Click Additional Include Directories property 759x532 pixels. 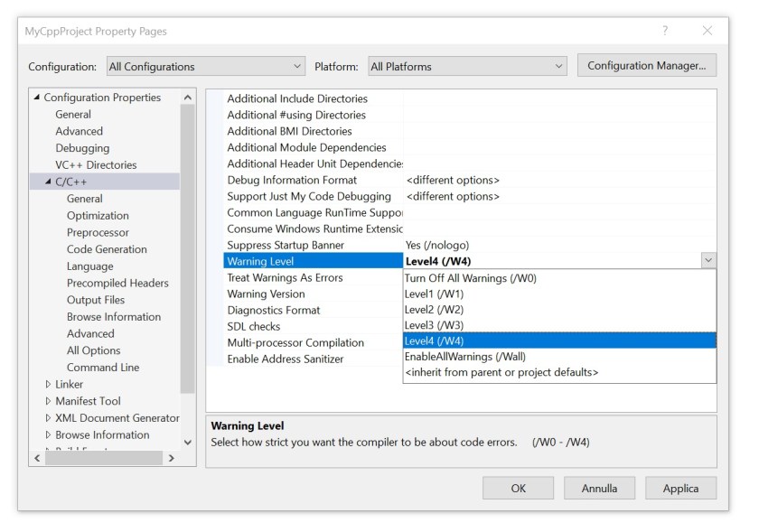coord(297,98)
